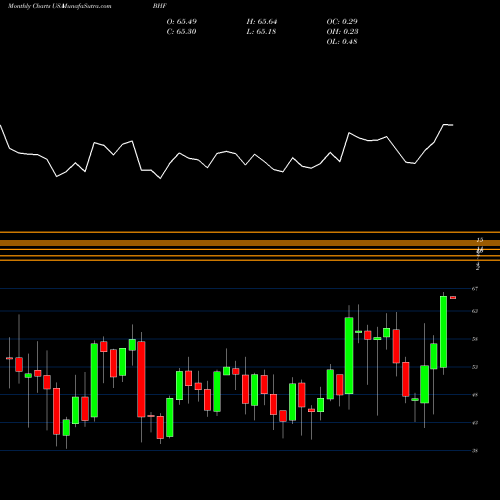Click the 67 price axis label

pos(475,289)
